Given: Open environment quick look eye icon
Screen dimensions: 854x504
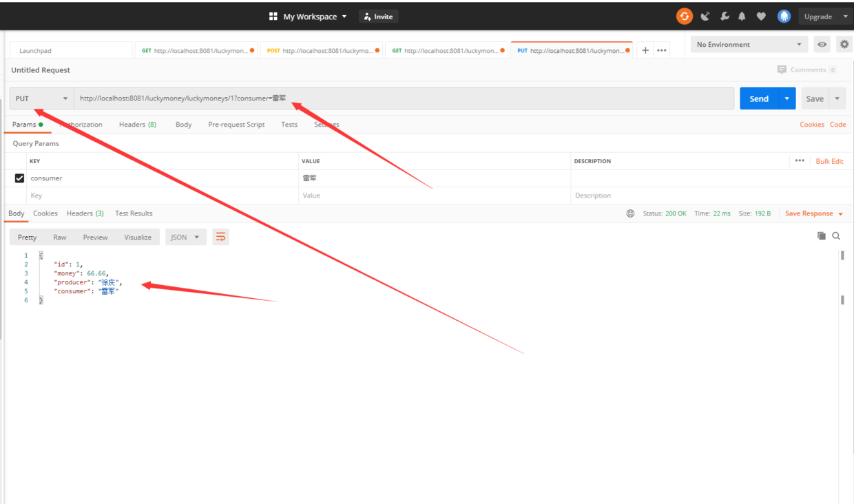Looking at the screenshot, I should point(822,45).
